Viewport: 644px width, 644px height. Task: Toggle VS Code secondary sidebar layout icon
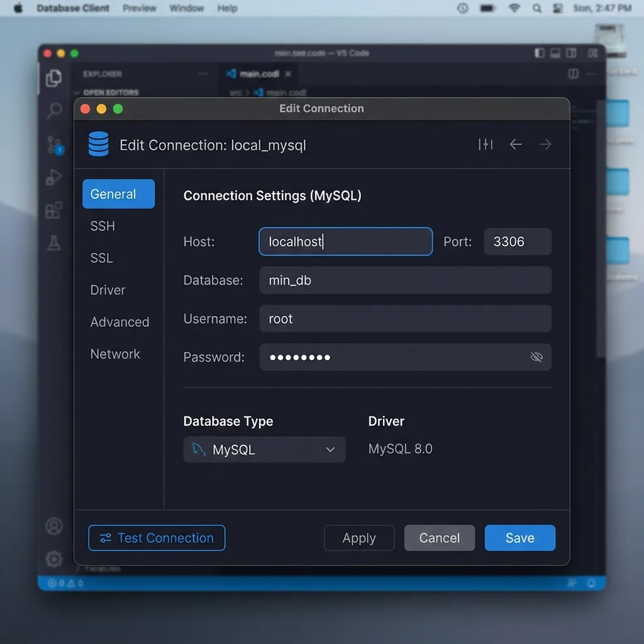(571, 53)
